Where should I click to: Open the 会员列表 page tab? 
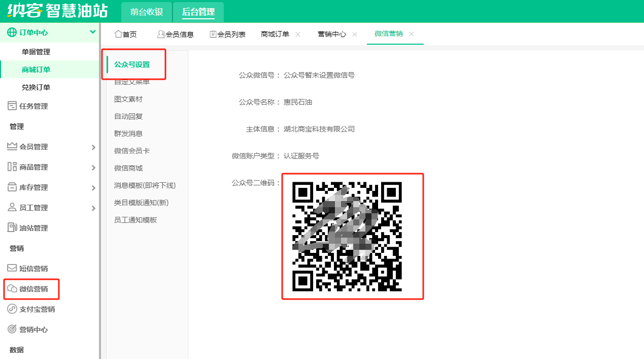tap(228, 34)
